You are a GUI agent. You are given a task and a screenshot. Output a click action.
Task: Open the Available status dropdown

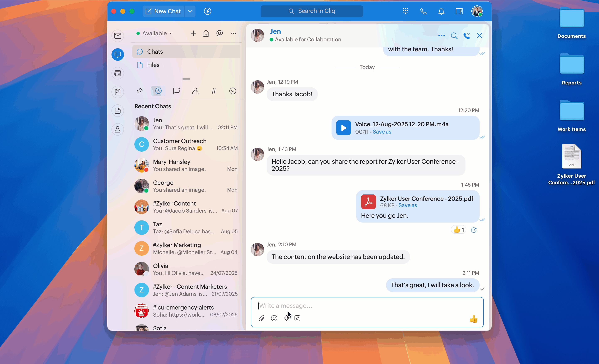click(154, 33)
